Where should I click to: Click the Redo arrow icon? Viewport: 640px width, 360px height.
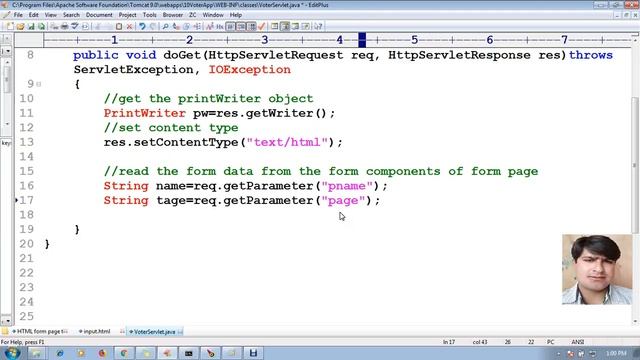click(x=153, y=27)
